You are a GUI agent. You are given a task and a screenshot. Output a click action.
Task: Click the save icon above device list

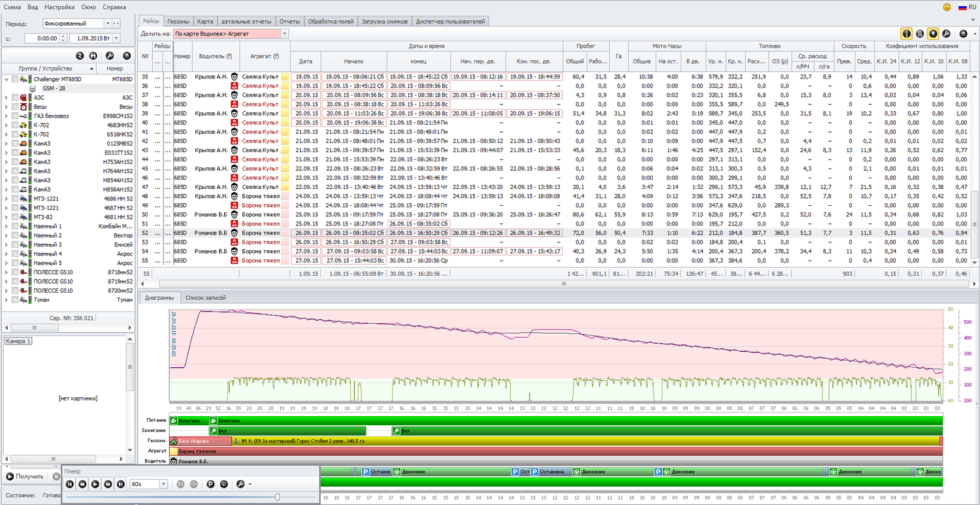[x=94, y=56]
